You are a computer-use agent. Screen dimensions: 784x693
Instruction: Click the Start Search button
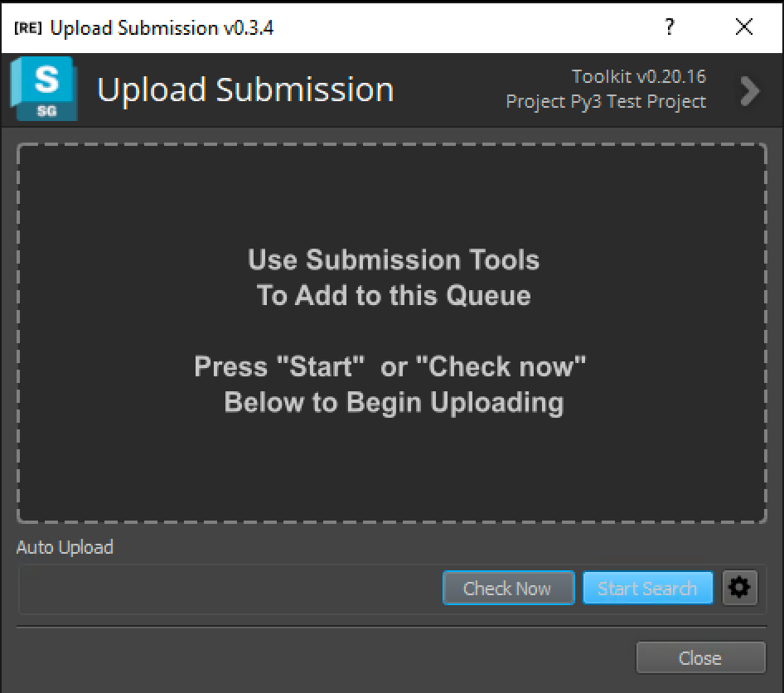(x=647, y=588)
